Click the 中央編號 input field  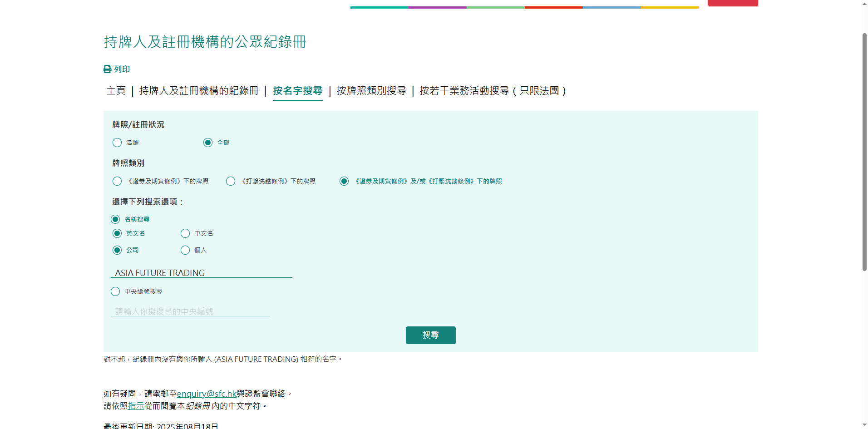pos(190,311)
